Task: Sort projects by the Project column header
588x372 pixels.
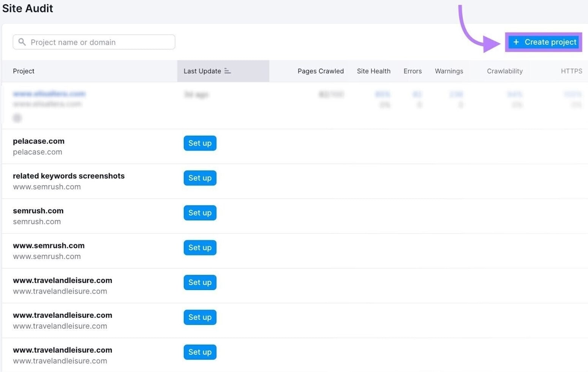Action: [x=24, y=71]
